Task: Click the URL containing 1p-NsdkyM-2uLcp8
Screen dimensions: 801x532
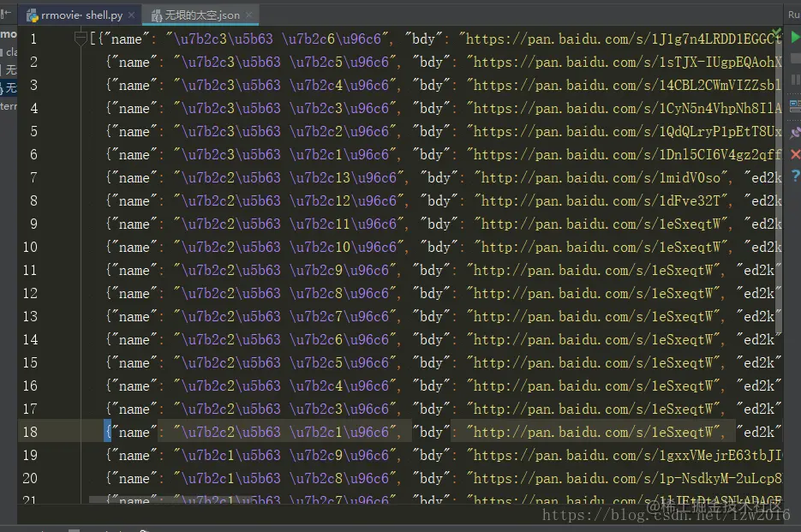Action: [x=624, y=478]
